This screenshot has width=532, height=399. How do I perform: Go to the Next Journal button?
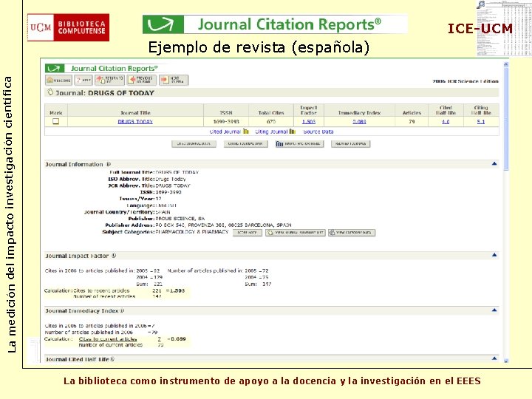tap(174, 80)
